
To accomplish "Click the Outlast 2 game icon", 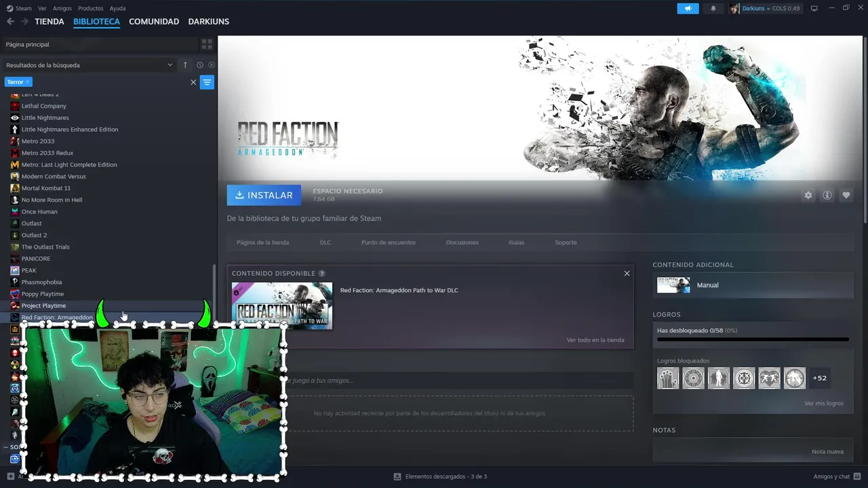I will [15, 235].
